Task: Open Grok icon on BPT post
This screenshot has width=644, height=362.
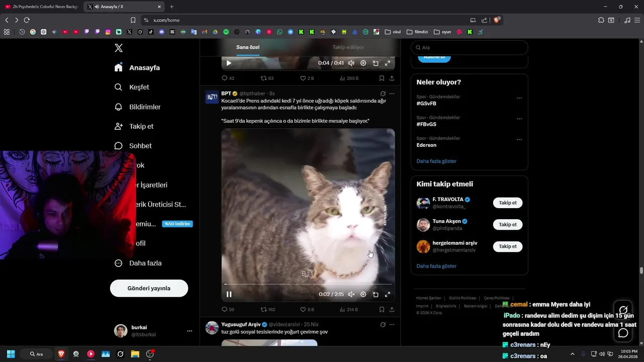Action: click(x=383, y=94)
